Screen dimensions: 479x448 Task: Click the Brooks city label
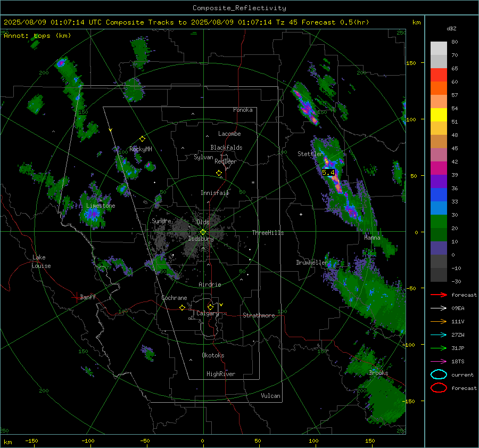click(x=378, y=373)
